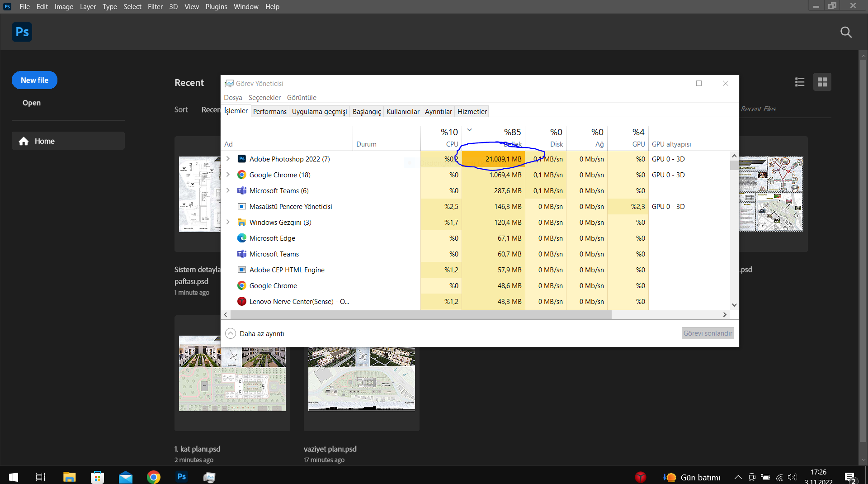The width and height of the screenshot is (868, 484).
Task: Click the Task Manager horizontal scrollbar
Action: coord(421,314)
